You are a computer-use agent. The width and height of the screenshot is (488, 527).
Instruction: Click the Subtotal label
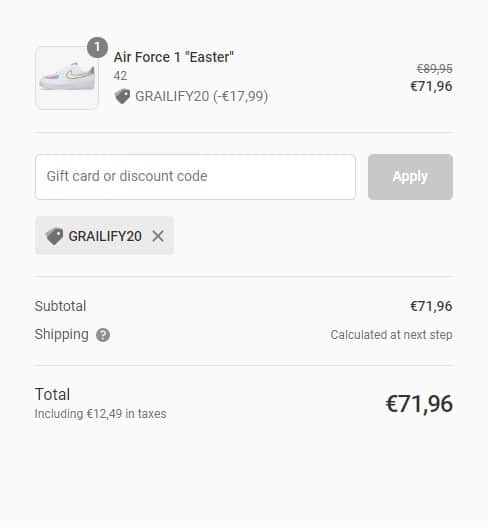60,306
